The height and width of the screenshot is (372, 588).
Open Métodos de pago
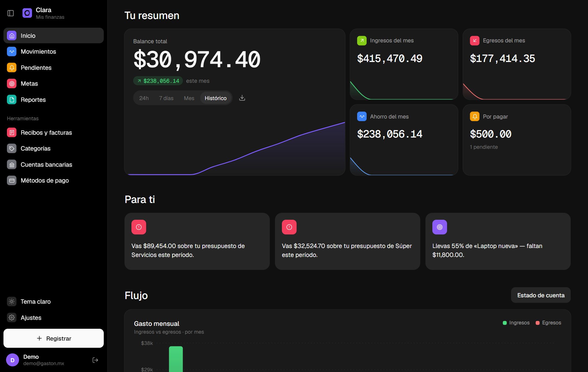tap(54, 181)
